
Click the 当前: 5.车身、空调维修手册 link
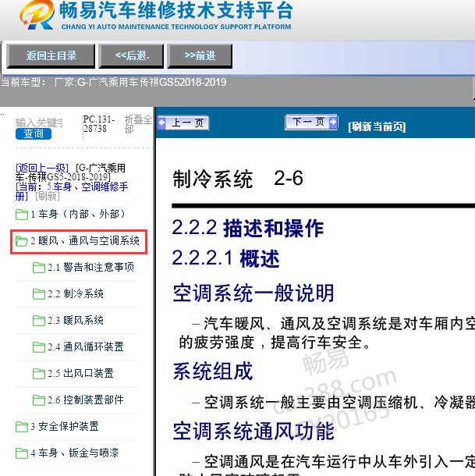point(72,191)
